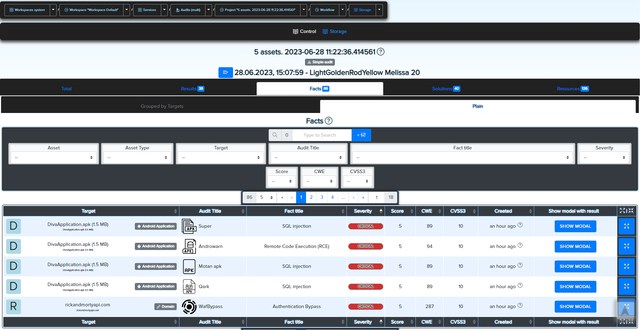Sort the table by top Target header
The image size is (644, 330).
[91, 211]
